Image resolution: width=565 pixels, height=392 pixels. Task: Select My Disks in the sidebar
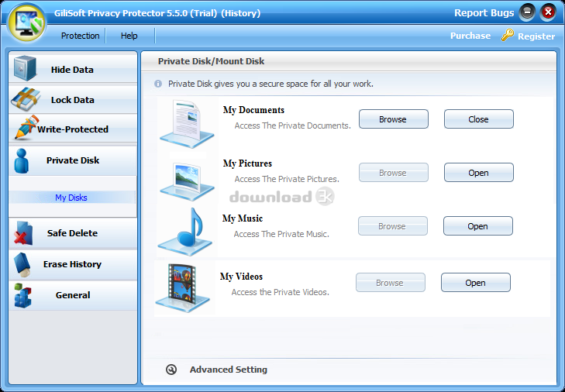click(x=72, y=198)
